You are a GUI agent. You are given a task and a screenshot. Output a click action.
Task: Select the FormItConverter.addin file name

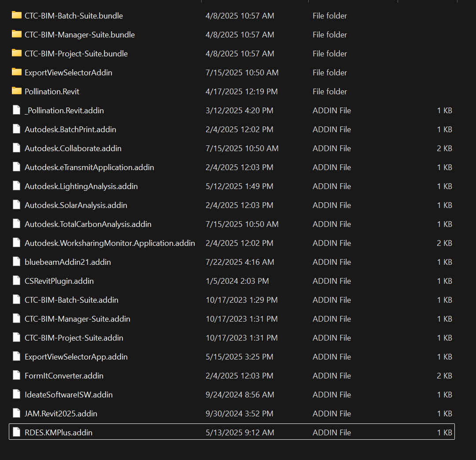pos(64,376)
